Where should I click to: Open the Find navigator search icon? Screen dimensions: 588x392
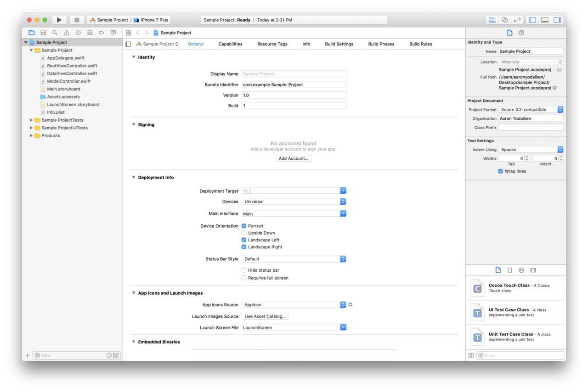tap(55, 33)
